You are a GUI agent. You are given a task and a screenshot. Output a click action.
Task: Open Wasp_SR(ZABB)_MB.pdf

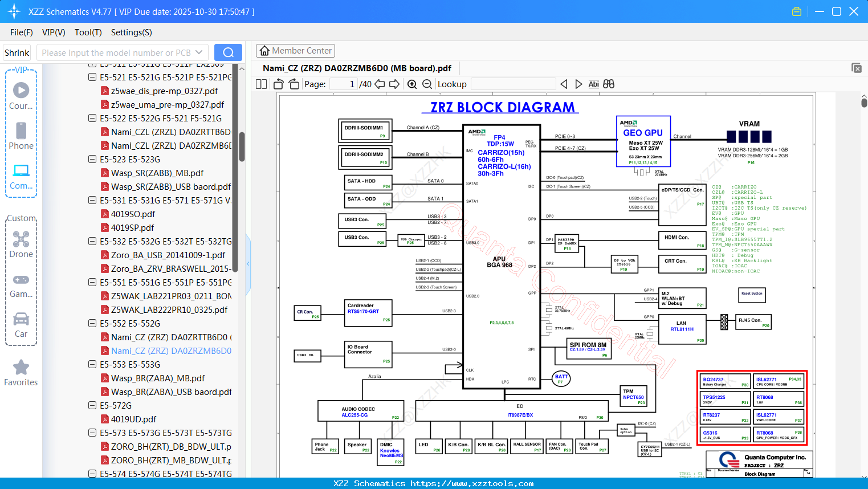point(157,173)
